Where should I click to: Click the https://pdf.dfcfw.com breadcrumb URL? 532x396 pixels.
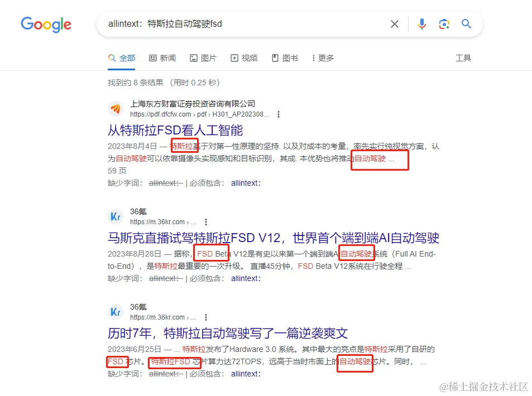tap(199, 114)
